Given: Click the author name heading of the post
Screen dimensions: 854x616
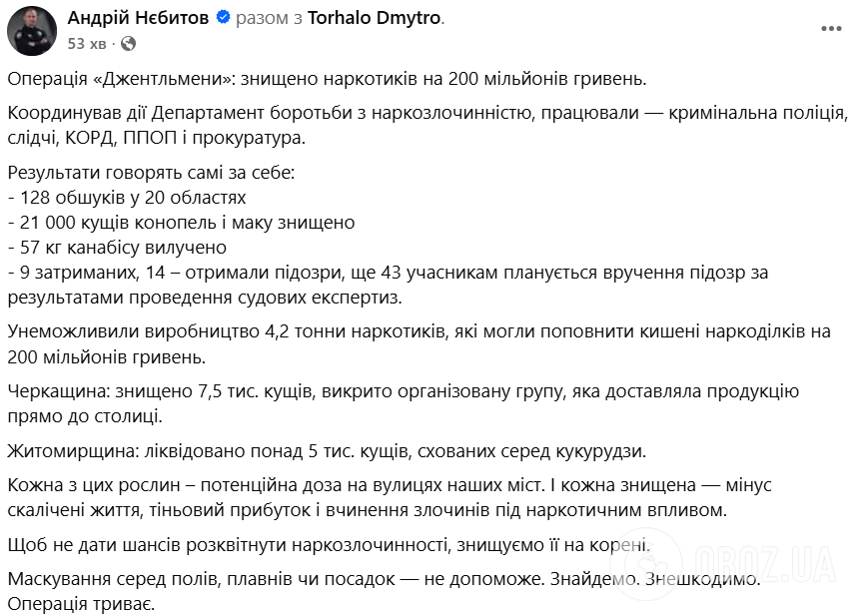Looking at the screenshot, I should coord(140,16).
